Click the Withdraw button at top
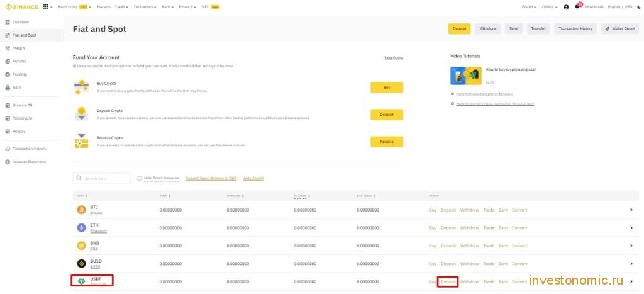The height and width of the screenshot is (294, 644). [x=488, y=29]
